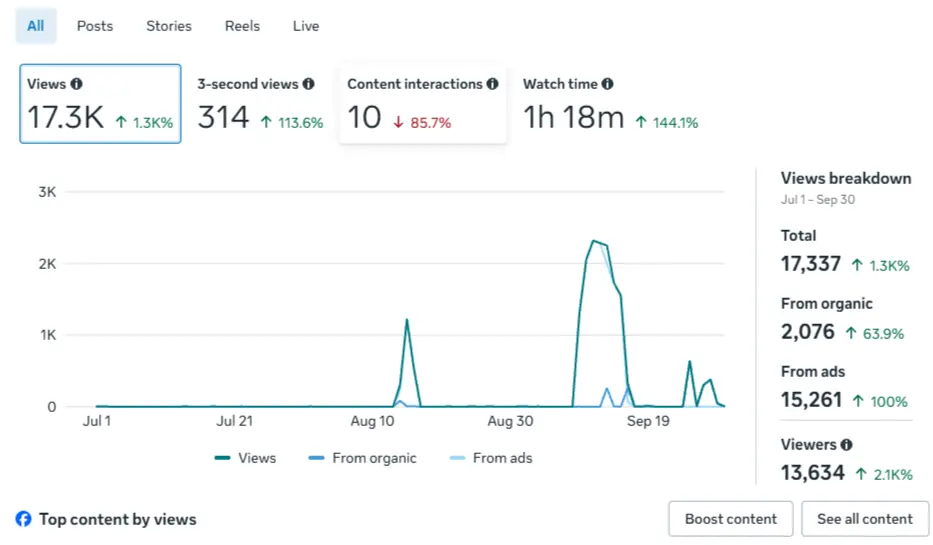
Task: Click the blue From organic legend swatch
Action: tap(317, 458)
